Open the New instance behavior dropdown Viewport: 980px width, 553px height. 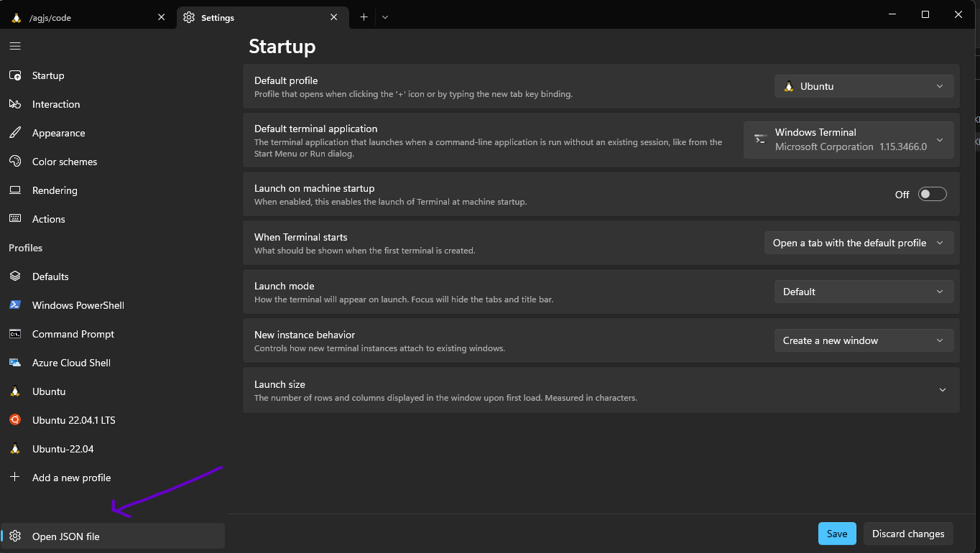click(864, 340)
